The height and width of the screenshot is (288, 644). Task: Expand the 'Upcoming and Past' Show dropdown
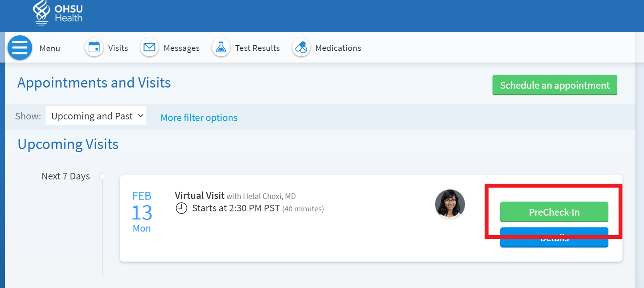(x=96, y=116)
